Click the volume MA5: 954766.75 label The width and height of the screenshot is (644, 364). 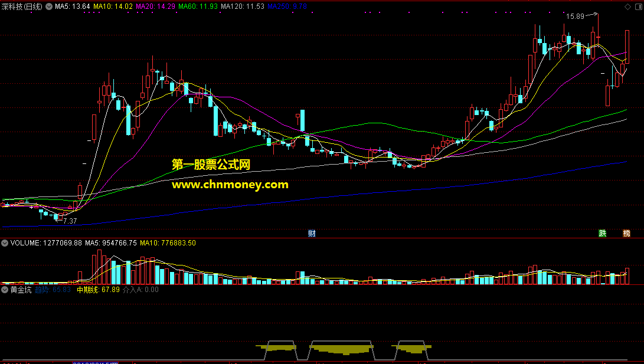111,243
